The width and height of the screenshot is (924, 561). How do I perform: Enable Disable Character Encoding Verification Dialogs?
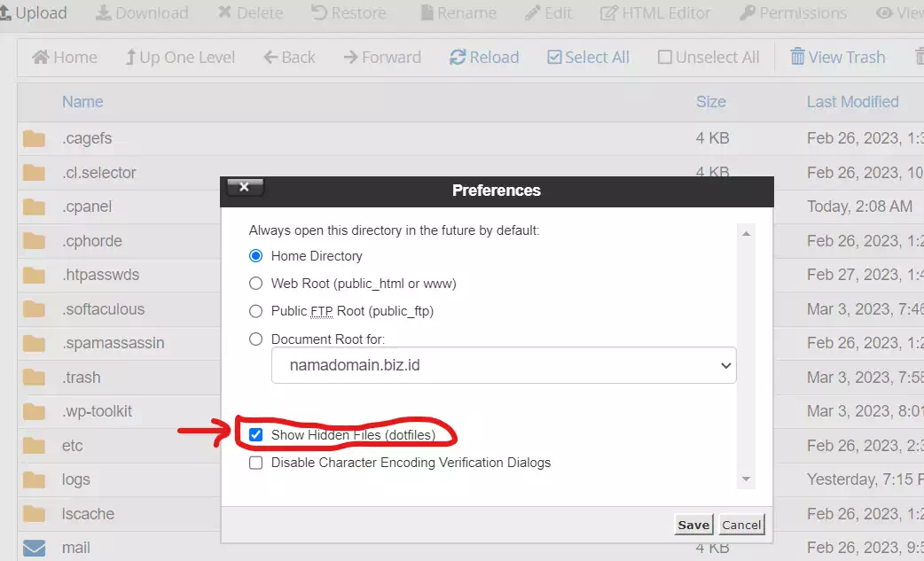point(255,463)
